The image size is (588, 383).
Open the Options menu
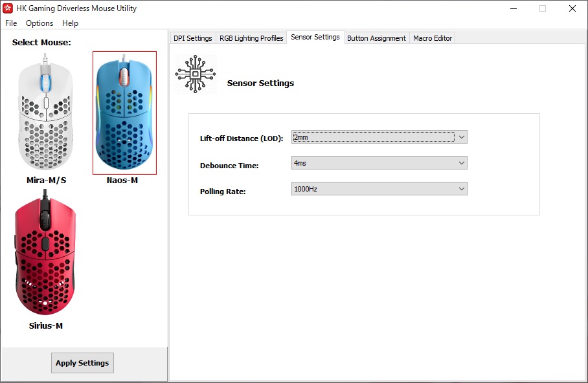click(40, 23)
